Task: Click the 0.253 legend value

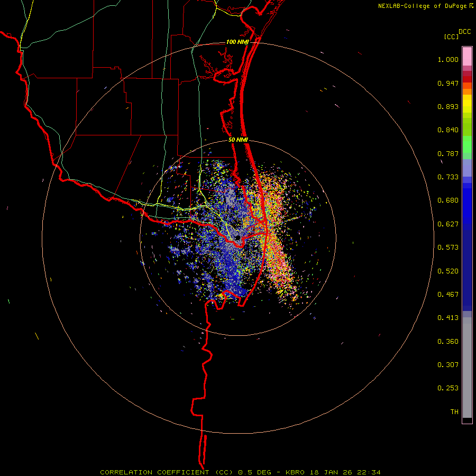Action: pyautogui.click(x=448, y=388)
